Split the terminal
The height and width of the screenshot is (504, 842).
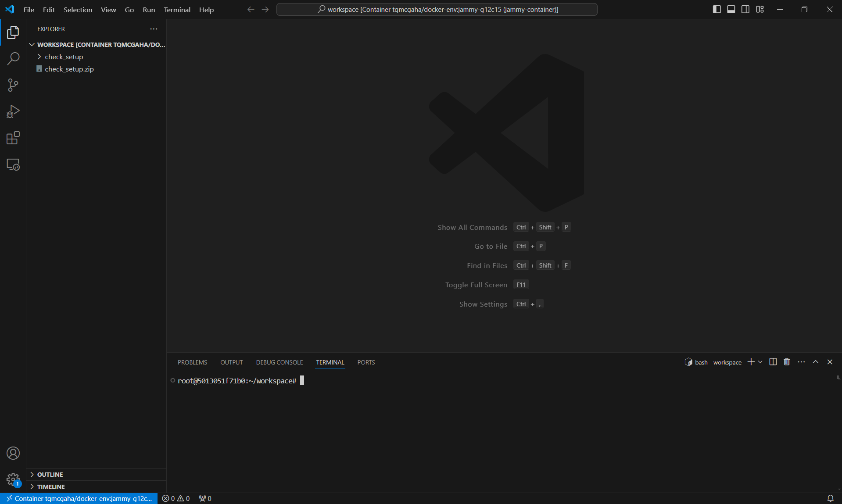pyautogui.click(x=773, y=362)
